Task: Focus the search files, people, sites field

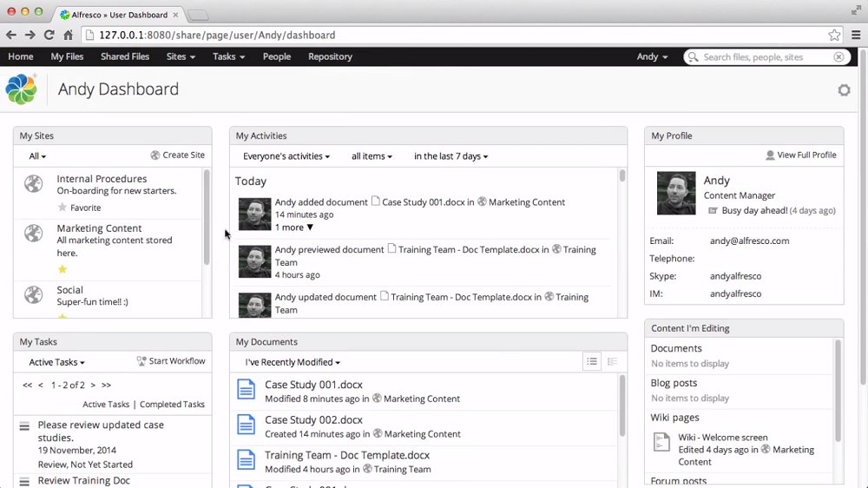Action: pyautogui.click(x=766, y=57)
